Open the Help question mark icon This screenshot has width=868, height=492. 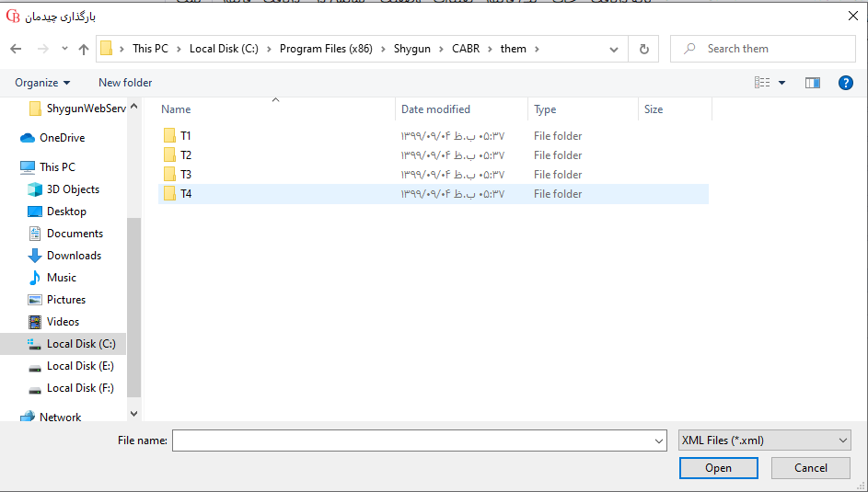coord(845,83)
